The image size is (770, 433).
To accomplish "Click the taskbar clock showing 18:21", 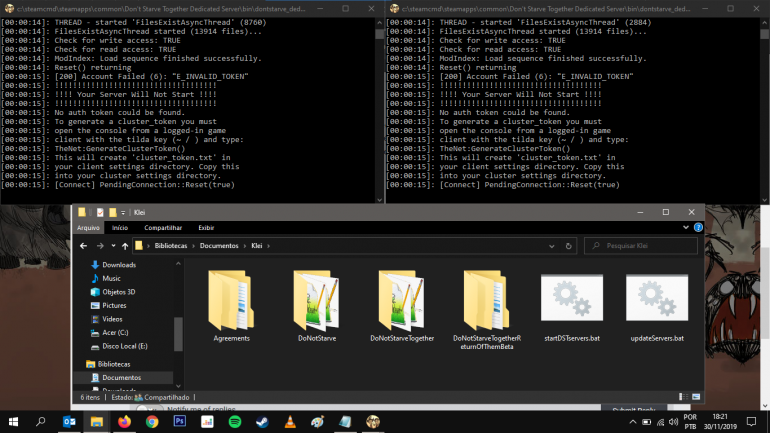I will coord(720,422).
